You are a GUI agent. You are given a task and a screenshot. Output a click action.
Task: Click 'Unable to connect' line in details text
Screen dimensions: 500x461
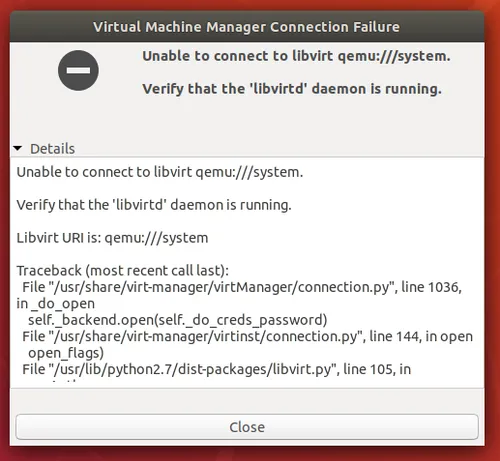[160, 172]
